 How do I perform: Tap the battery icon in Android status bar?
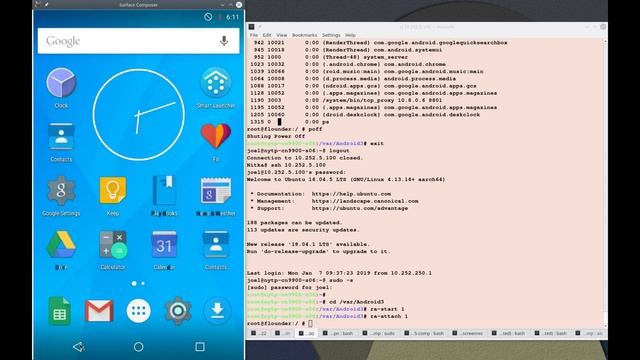pyautogui.click(x=220, y=17)
